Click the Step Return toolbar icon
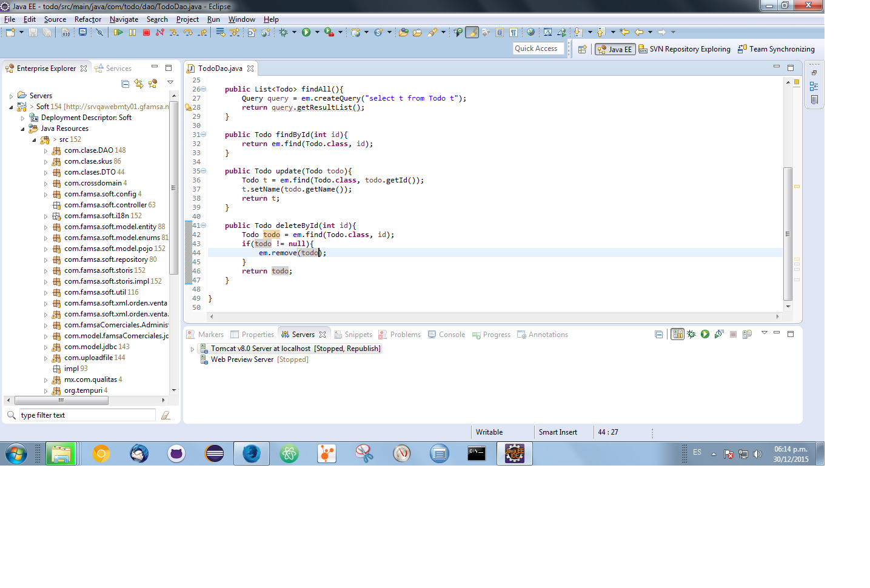The height and width of the screenshot is (588, 870). coord(202,32)
